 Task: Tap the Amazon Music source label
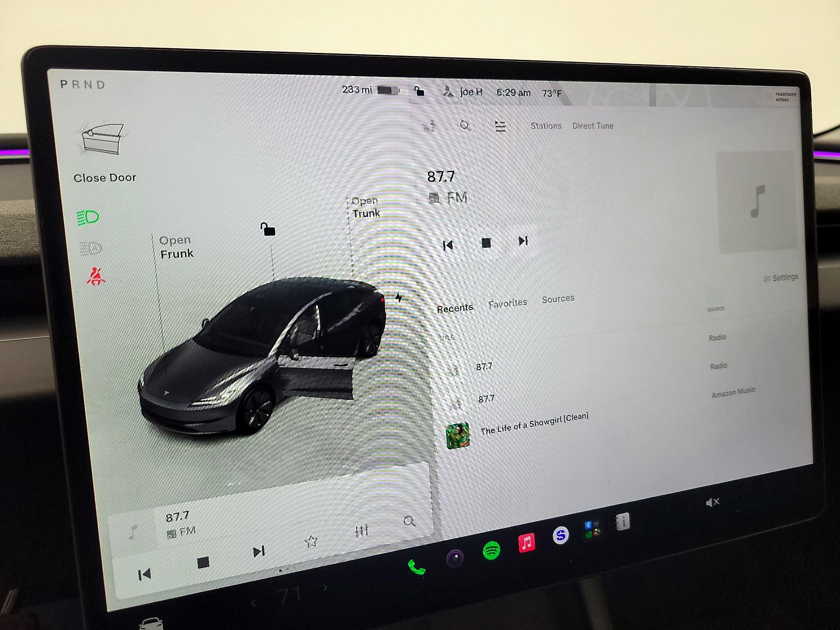click(733, 392)
